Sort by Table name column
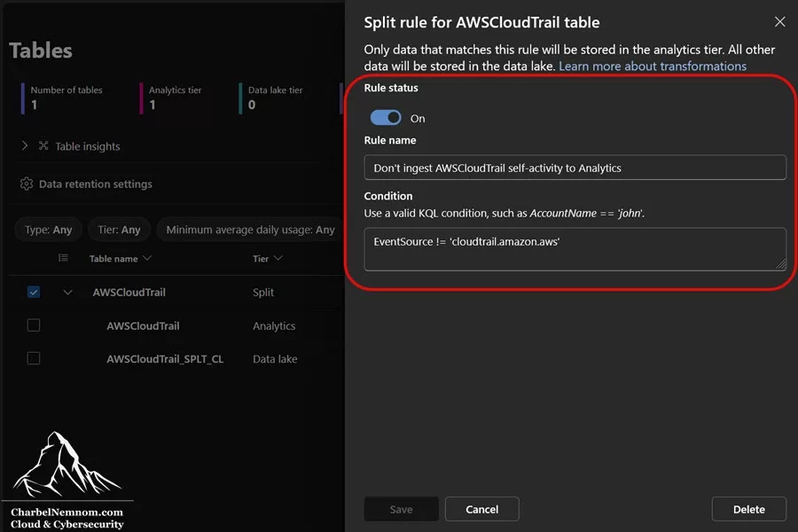The height and width of the screenshot is (532, 798). click(121, 259)
